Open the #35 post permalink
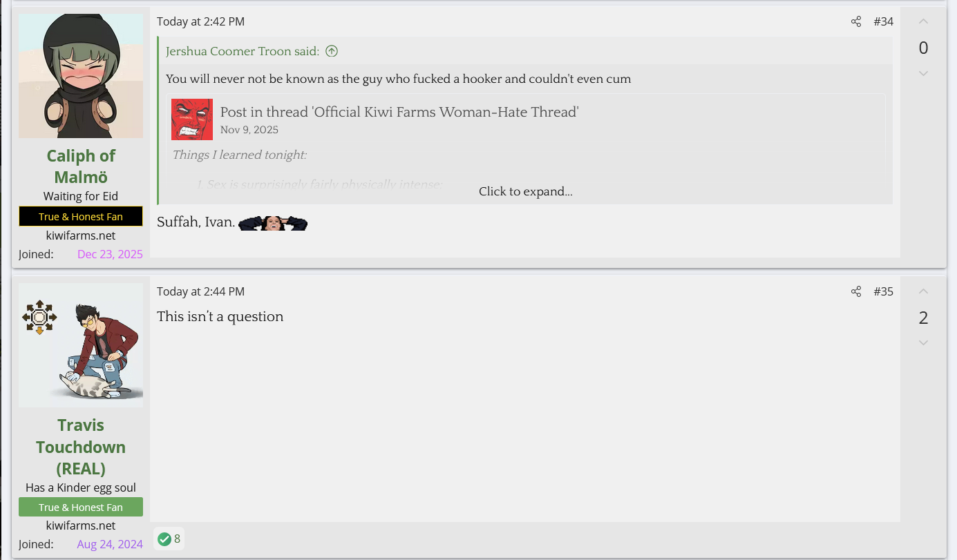 pyautogui.click(x=883, y=291)
